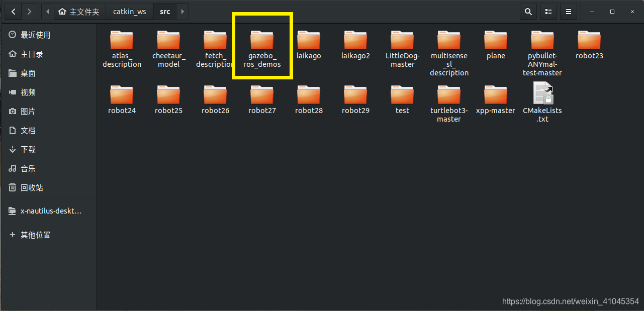Open 主目录 in the sidebar
This screenshot has height=311, width=644.
pyautogui.click(x=48, y=54)
